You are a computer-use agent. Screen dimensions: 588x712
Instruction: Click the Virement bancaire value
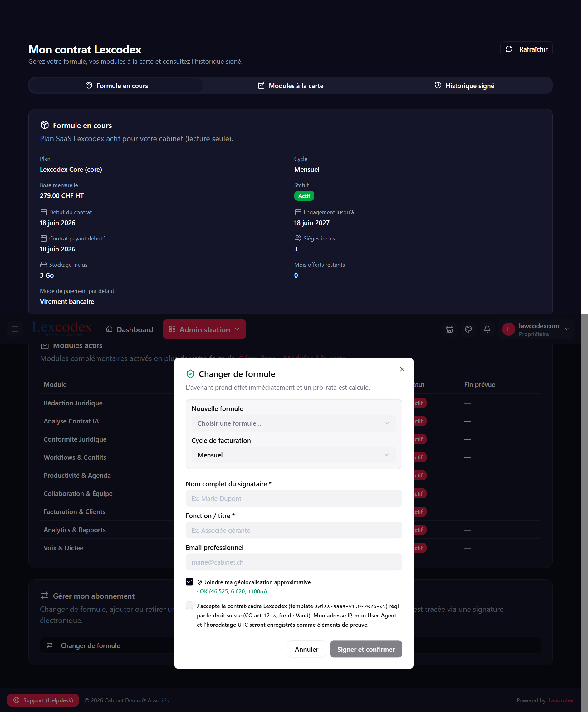67,302
